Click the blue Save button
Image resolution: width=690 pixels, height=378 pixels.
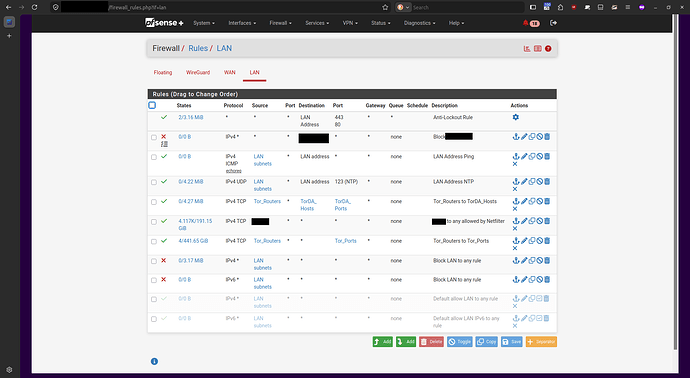pos(511,341)
